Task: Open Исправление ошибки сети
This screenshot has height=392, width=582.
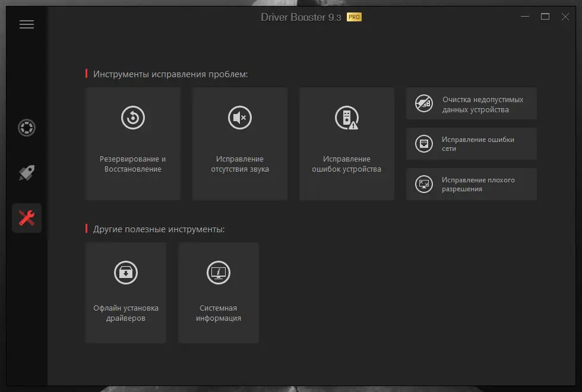Action: click(472, 144)
